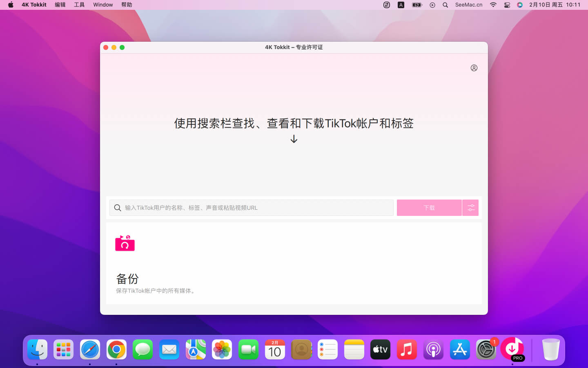Open the 帮助 menu
588x368 pixels.
127,5
